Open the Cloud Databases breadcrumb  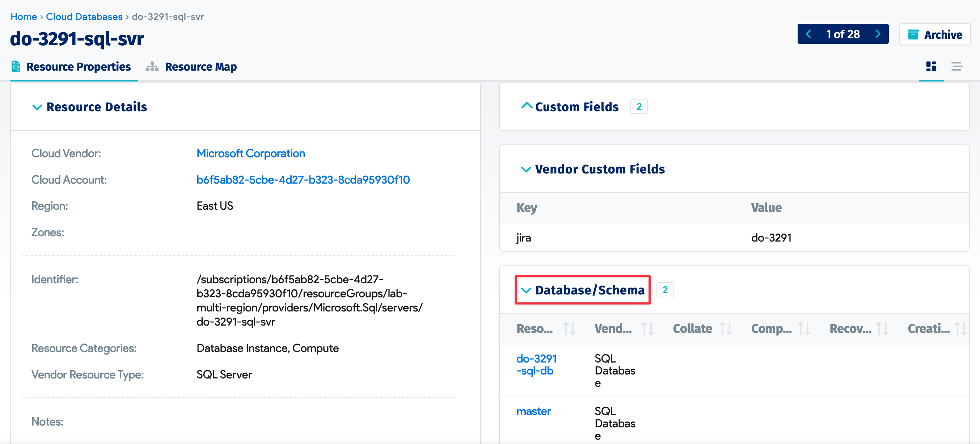pyautogui.click(x=84, y=16)
